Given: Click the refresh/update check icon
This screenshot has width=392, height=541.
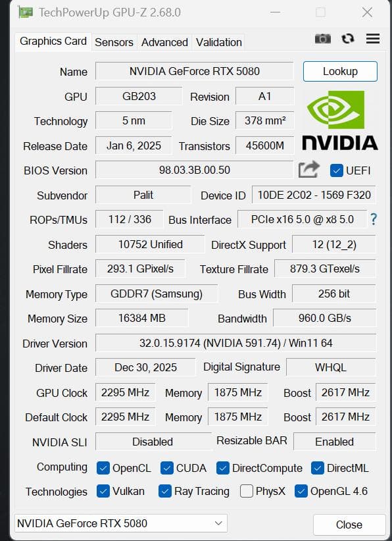Looking at the screenshot, I should point(347,39).
